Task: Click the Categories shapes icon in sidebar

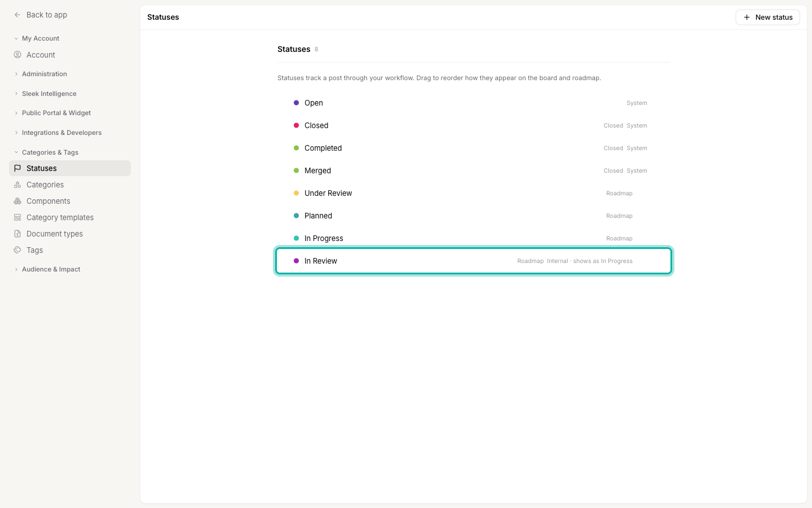Action: (17, 185)
